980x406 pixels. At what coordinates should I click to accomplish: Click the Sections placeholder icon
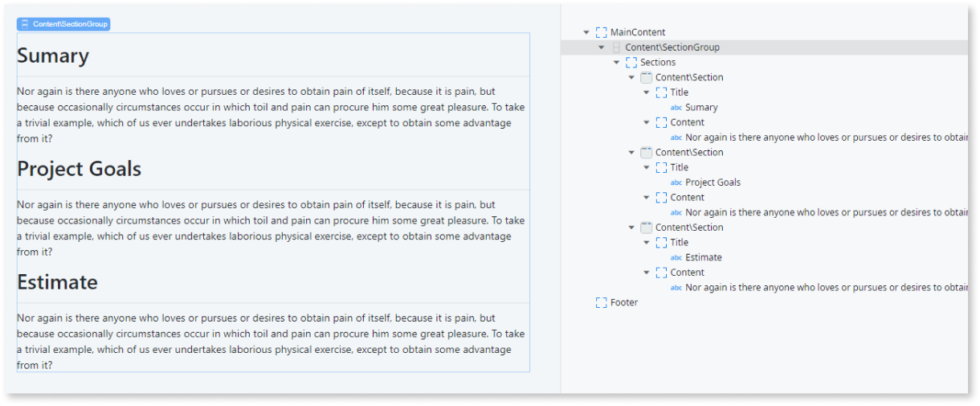(631, 63)
